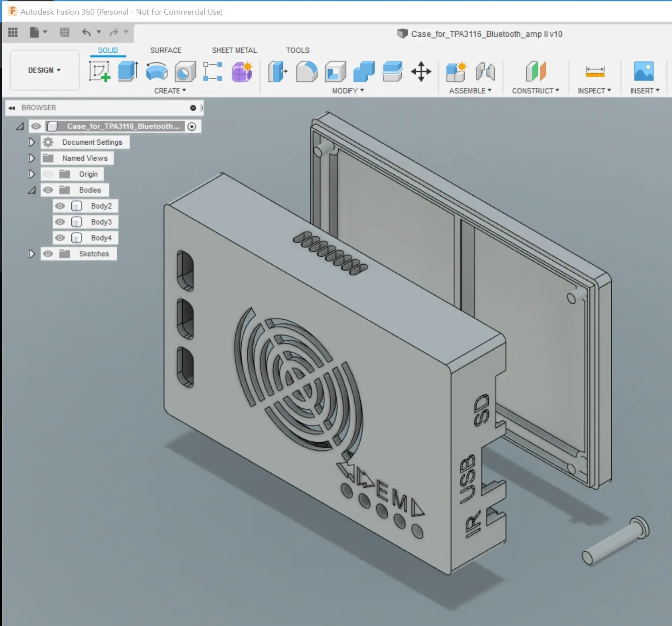The image size is (672, 626).
Task: Select the Offset Face tool
Action: point(393,71)
